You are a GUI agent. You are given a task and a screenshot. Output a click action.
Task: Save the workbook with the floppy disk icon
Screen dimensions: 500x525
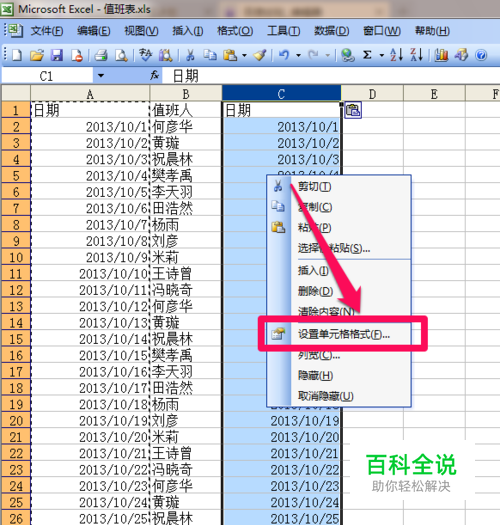click(x=57, y=55)
